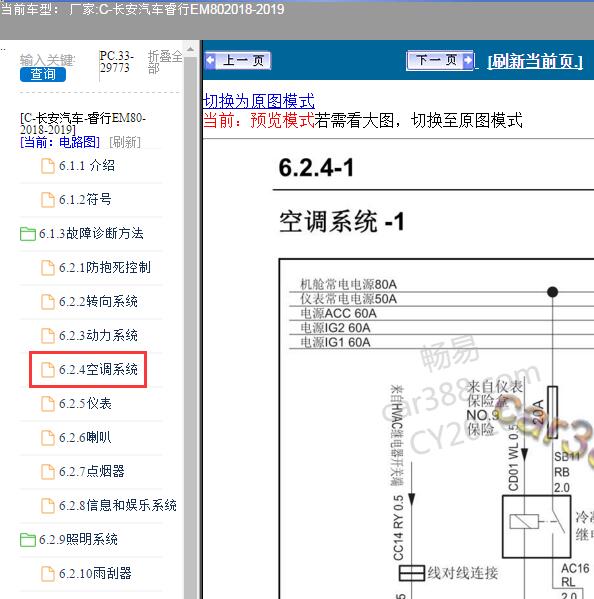Open tree item 6.2.7点烟器

click(92, 471)
